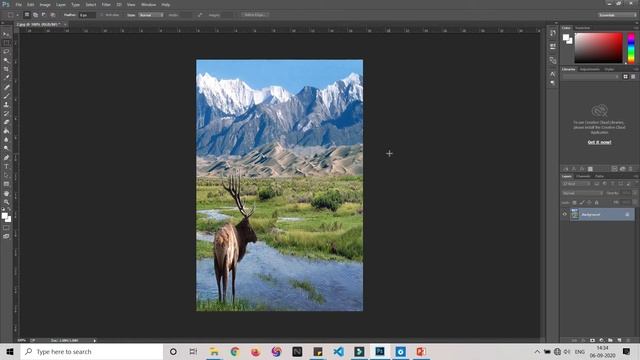
Task: Change the screen mode in toolbar
Action: tap(6, 236)
